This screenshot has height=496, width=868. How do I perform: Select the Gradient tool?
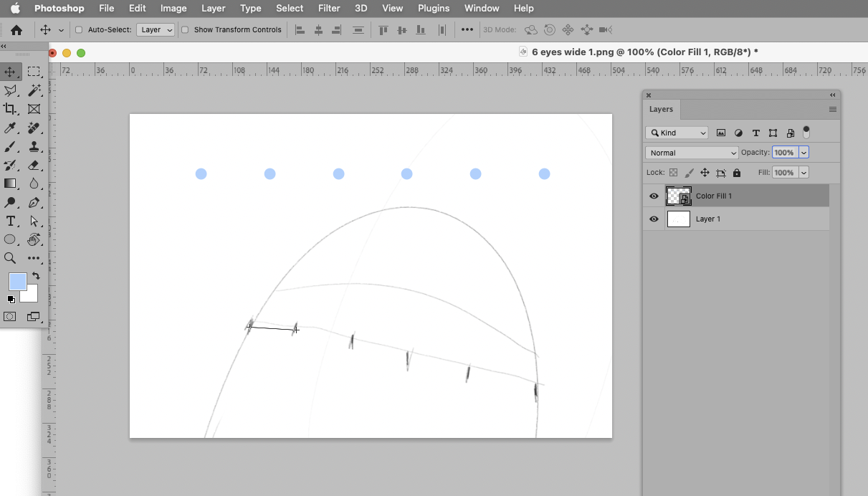point(11,183)
